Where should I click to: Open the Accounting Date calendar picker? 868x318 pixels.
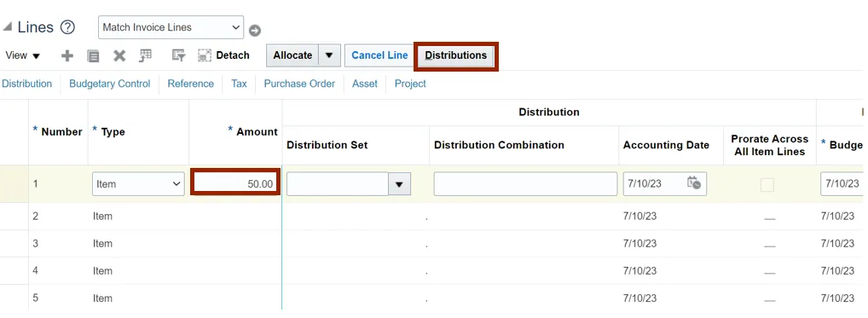tap(693, 183)
